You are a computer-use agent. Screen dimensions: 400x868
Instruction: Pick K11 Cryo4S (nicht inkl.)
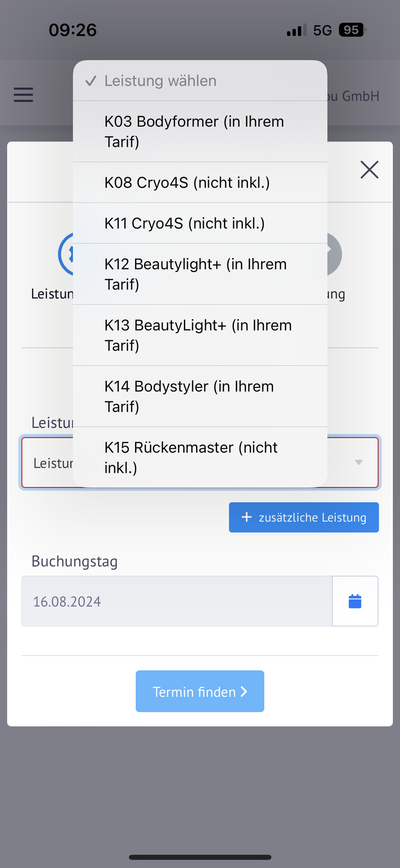pyautogui.click(x=200, y=223)
